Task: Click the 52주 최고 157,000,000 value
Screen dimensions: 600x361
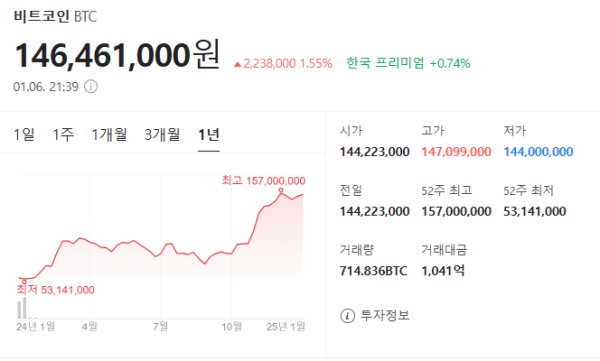Action: click(x=456, y=212)
